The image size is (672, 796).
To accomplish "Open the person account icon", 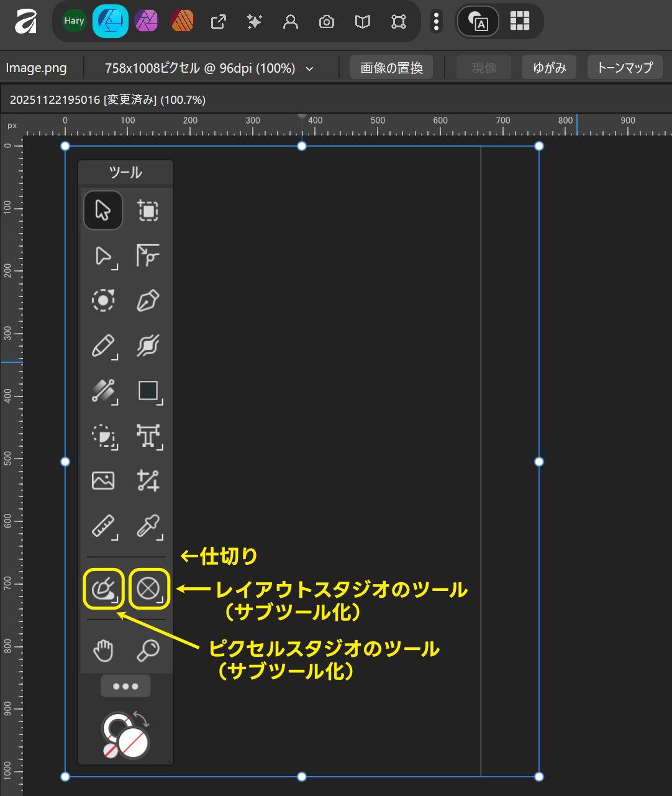I will coord(290,22).
